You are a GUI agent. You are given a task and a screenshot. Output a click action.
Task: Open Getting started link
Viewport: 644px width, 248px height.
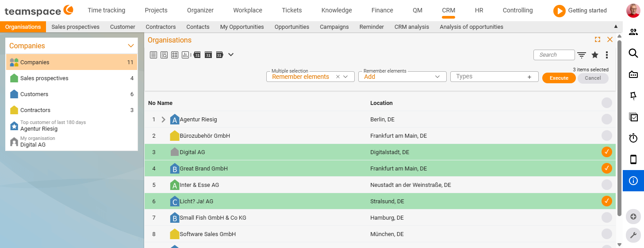[587, 10]
